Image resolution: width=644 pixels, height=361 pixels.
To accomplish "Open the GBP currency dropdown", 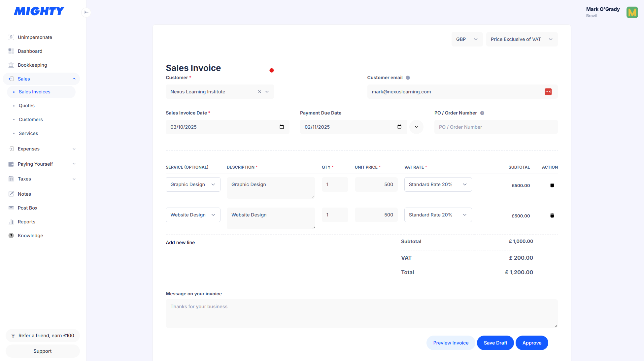I will pyautogui.click(x=467, y=39).
